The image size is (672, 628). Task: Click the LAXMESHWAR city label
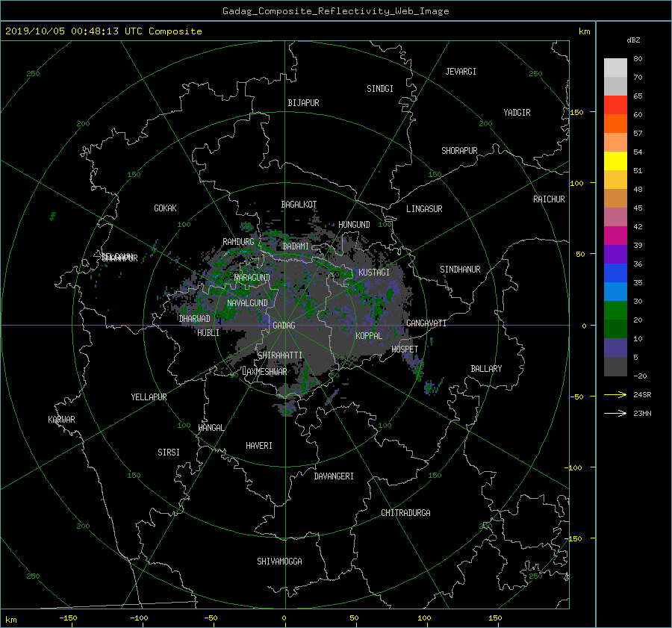coord(264,372)
